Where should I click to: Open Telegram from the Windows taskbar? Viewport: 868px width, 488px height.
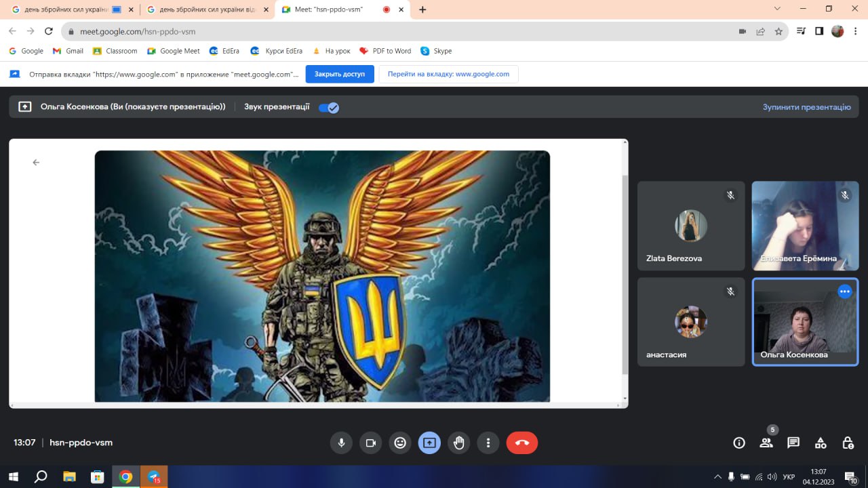point(154,476)
